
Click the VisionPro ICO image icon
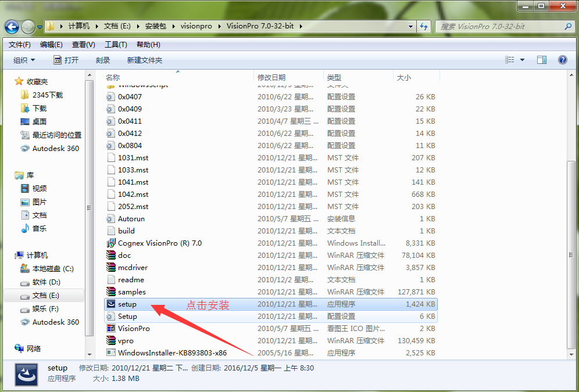coord(111,328)
